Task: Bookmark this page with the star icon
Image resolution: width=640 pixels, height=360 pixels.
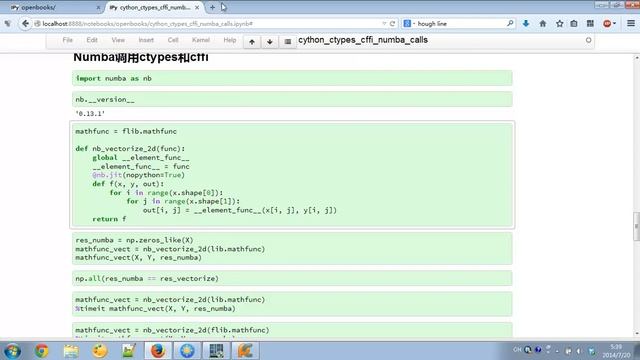Action: (559, 24)
